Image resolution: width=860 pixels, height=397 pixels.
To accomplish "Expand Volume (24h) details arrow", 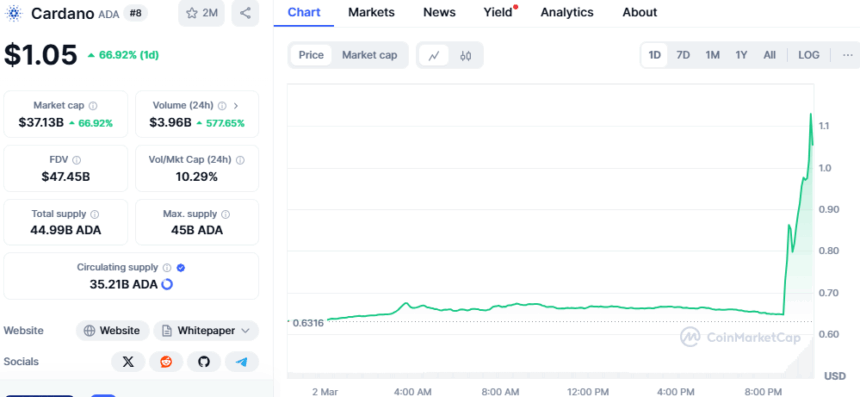I will [236, 105].
